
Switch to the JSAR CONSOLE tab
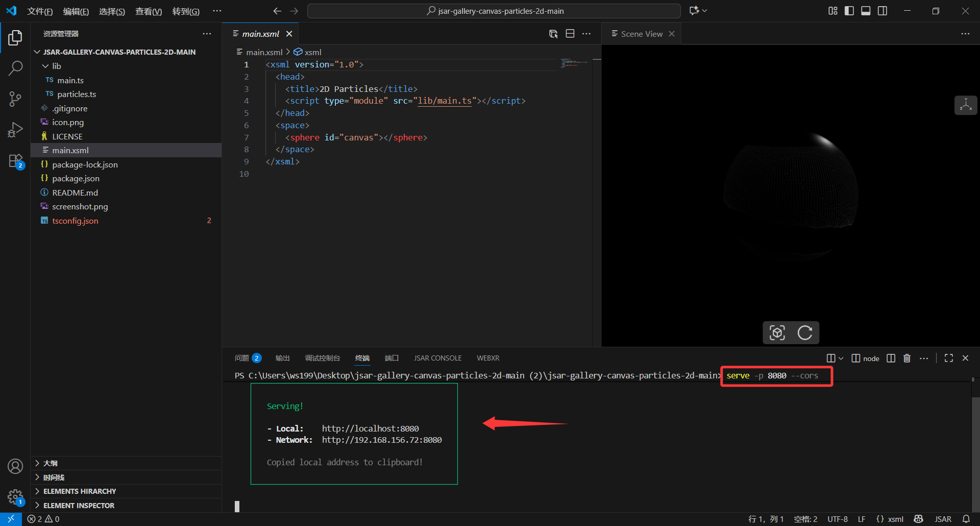click(437, 358)
